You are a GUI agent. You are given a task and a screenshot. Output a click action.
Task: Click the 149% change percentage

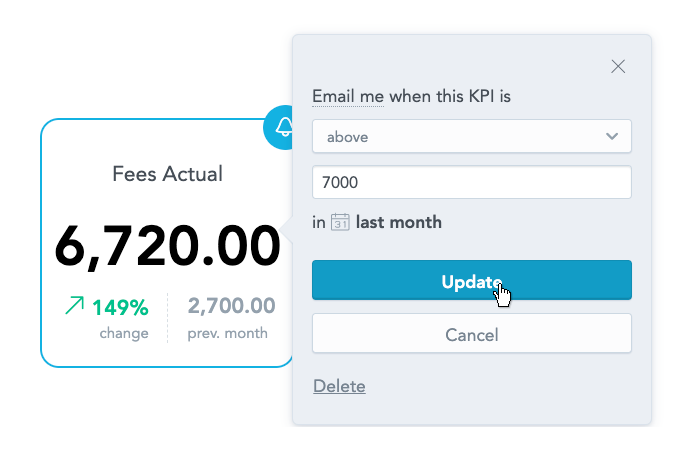[120, 307]
